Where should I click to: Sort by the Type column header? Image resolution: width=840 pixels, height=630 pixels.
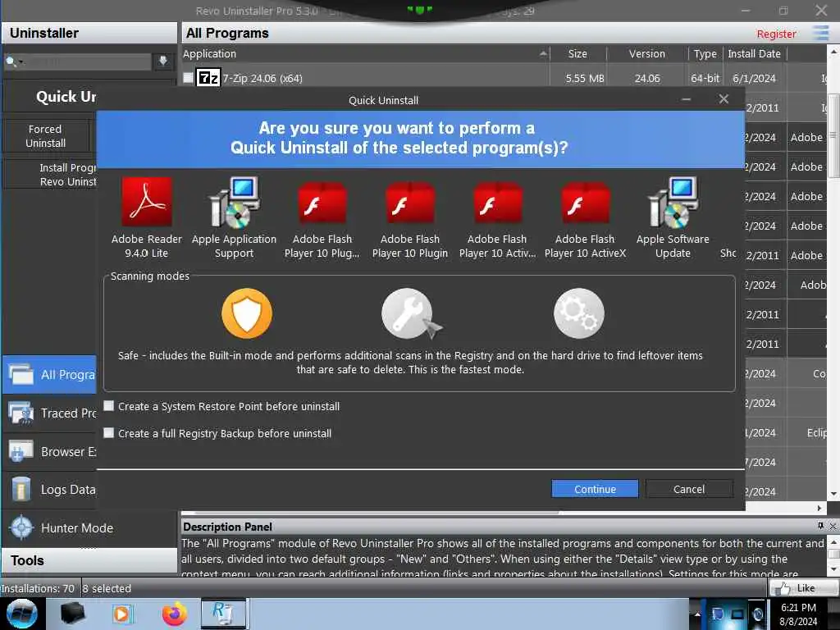tap(705, 53)
